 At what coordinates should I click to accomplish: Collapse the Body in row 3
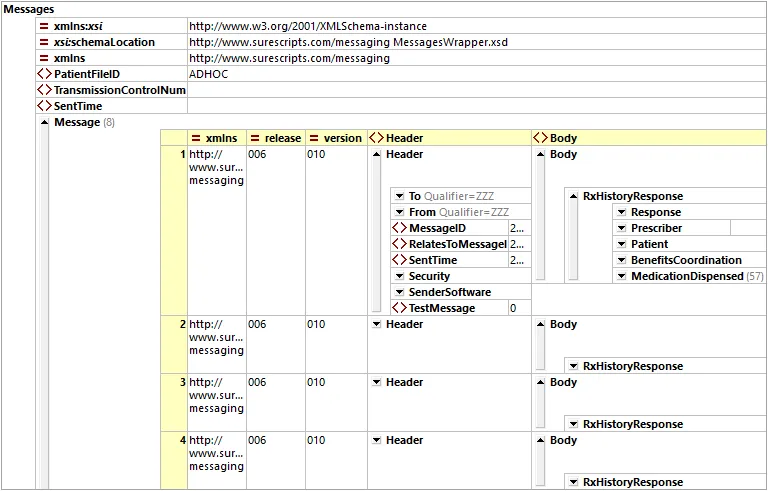coord(540,382)
